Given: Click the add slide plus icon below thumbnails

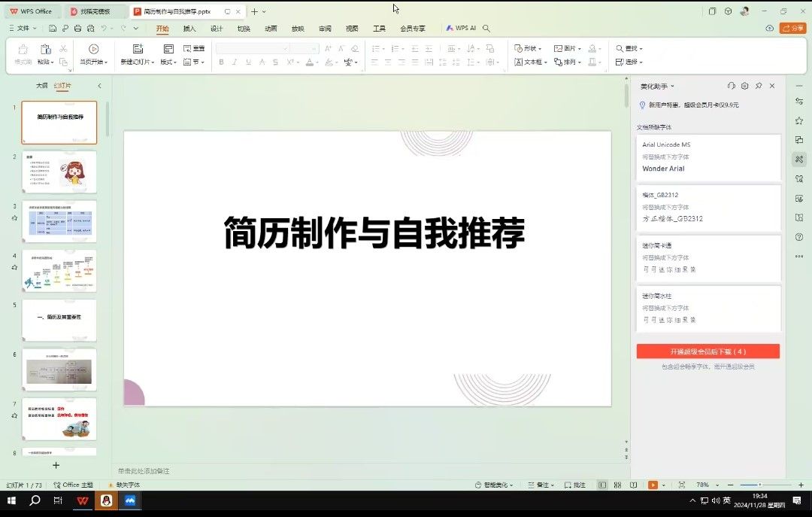Looking at the screenshot, I should pos(56,466).
